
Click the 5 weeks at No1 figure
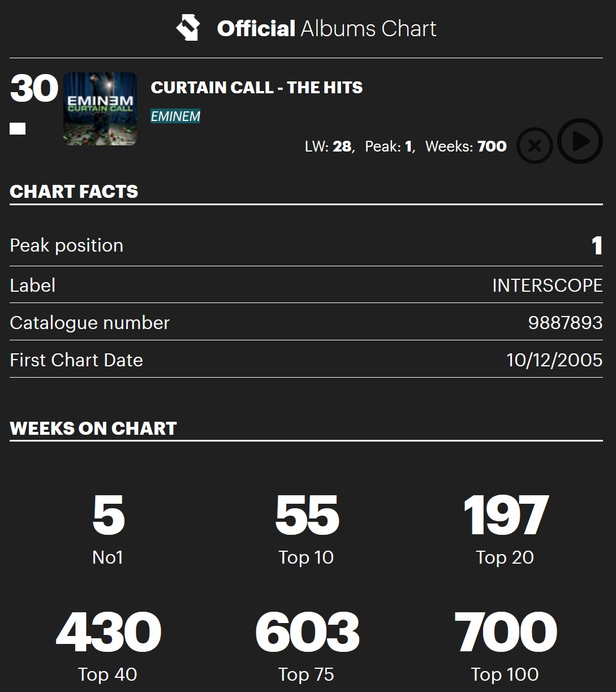(x=108, y=516)
